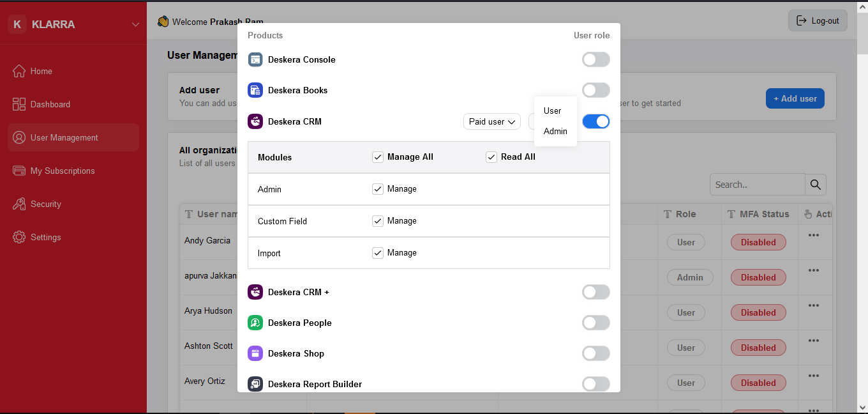Click Ashton Scott's User role badge
This screenshot has width=868, height=414.
(686, 348)
